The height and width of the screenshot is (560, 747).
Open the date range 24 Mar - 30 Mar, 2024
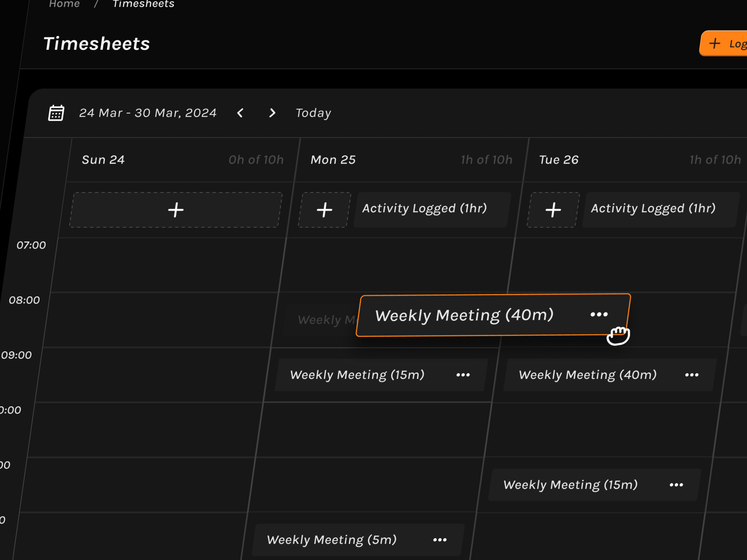click(x=148, y=113)
